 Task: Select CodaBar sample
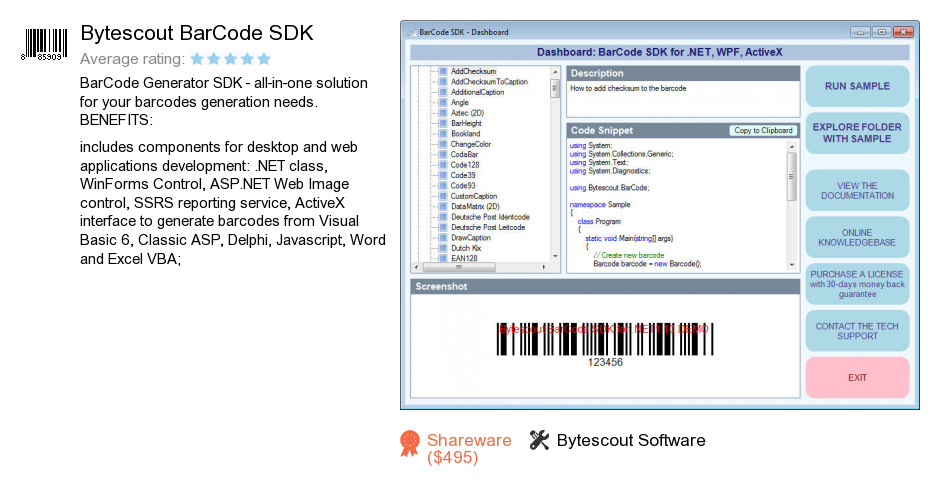coord(464,155)
